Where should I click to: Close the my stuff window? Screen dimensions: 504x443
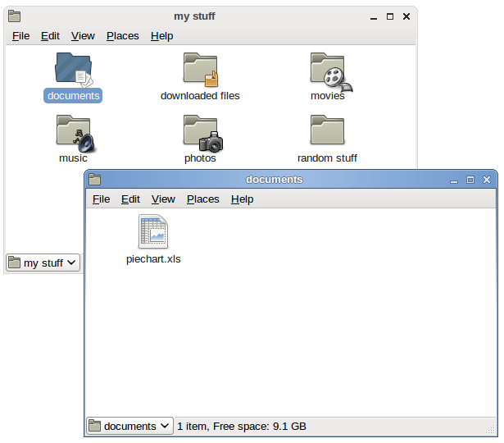[x=406, y=16]
